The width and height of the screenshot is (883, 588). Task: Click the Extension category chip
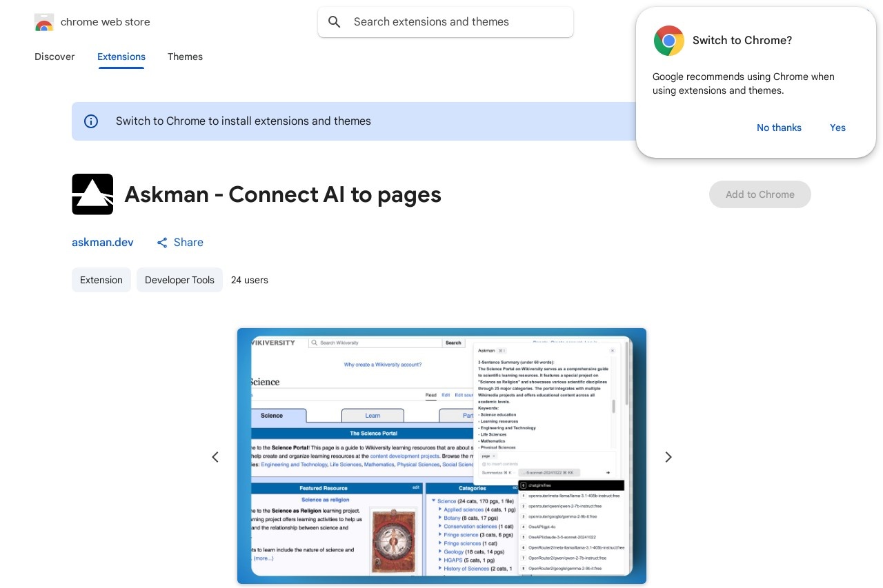click(101, 280)
